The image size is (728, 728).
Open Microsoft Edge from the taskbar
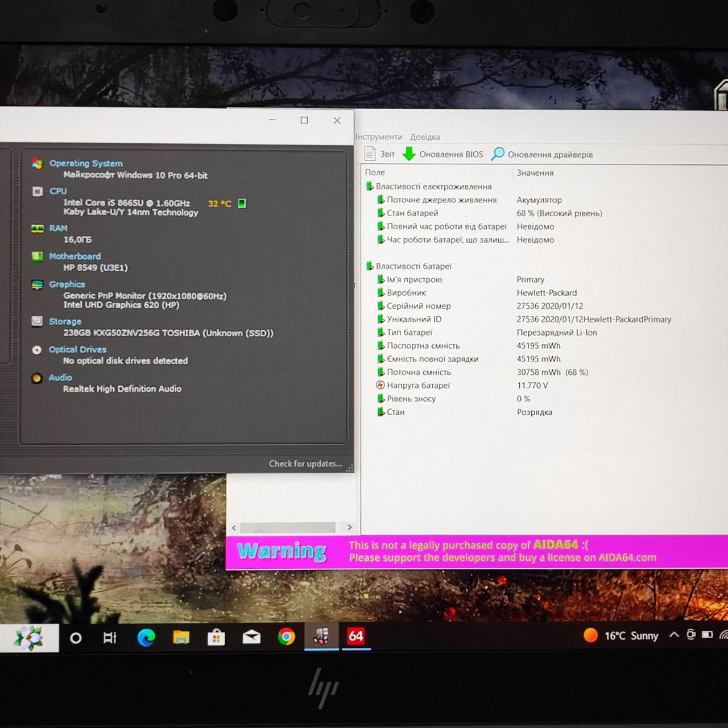[x=146, y=638]
